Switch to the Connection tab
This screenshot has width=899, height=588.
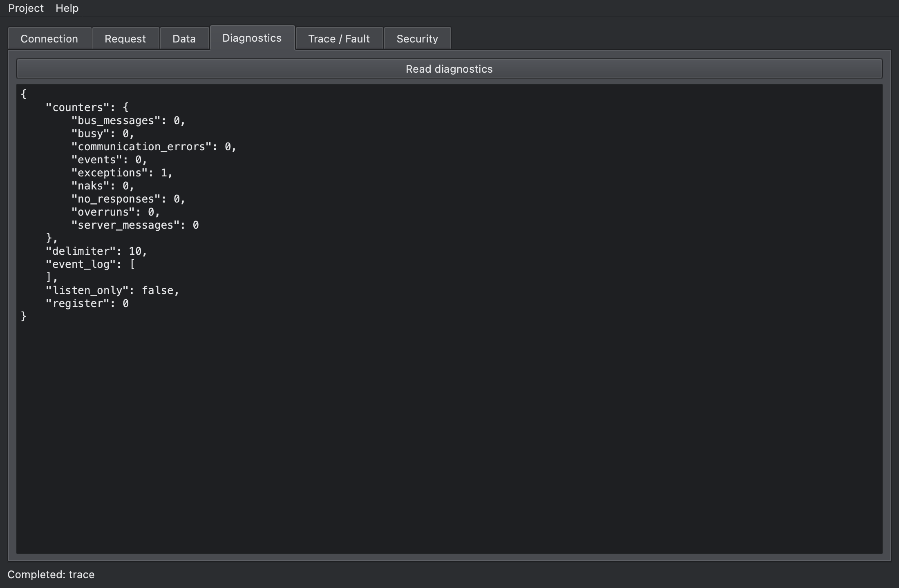[49, 39]
